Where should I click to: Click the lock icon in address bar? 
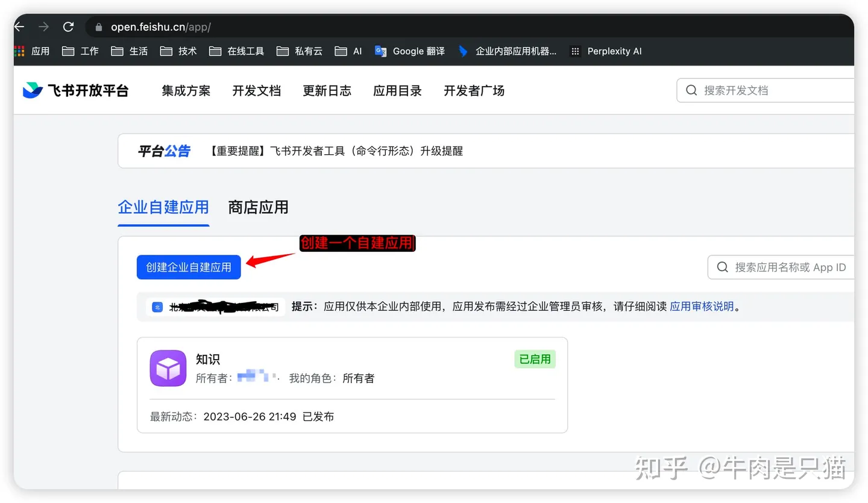coord(99,27)
